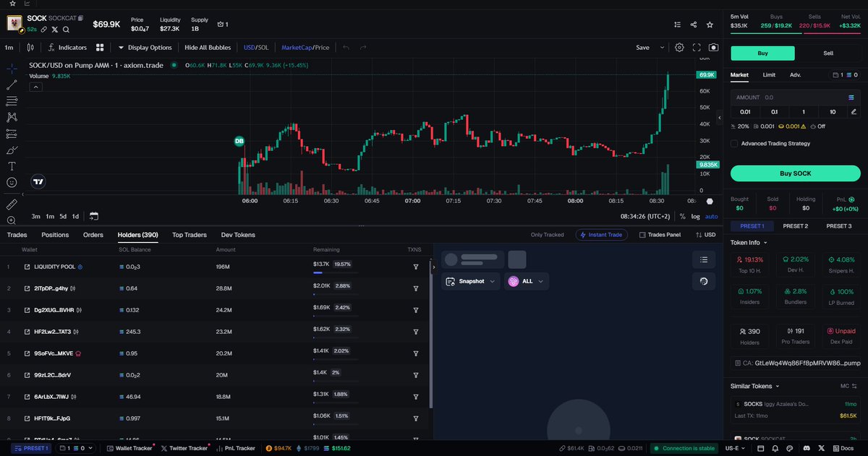Toggle Only Tracked filter
Viewport: 868px width, 456px height.
[547, 235]
